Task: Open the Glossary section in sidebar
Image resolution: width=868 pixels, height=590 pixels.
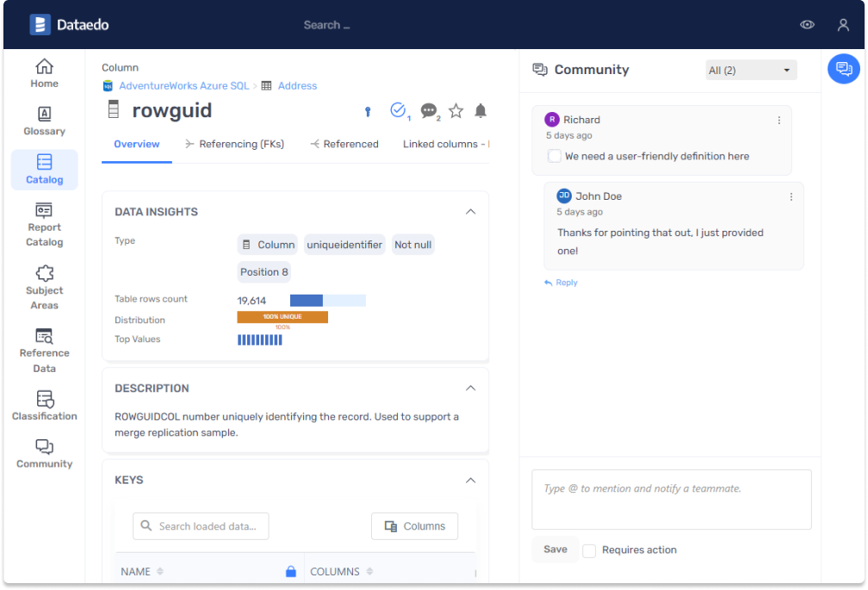Action: (x=44, y=121)
